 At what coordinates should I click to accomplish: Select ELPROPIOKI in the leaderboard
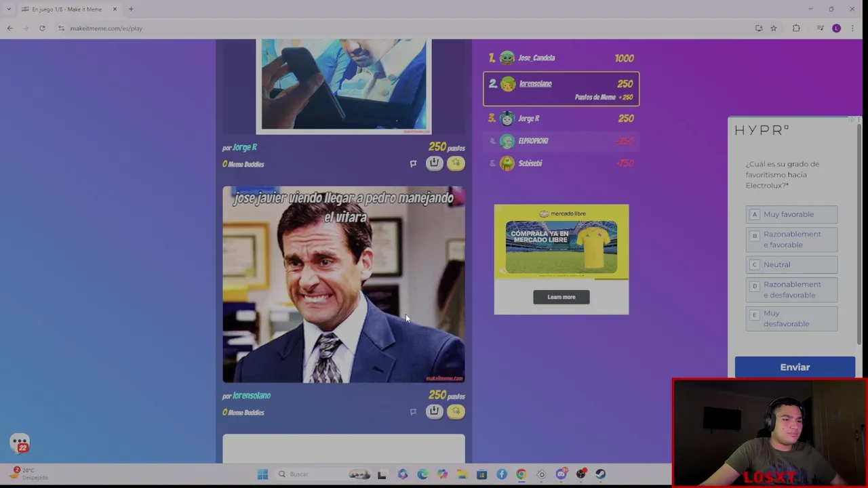pos(561,141)
